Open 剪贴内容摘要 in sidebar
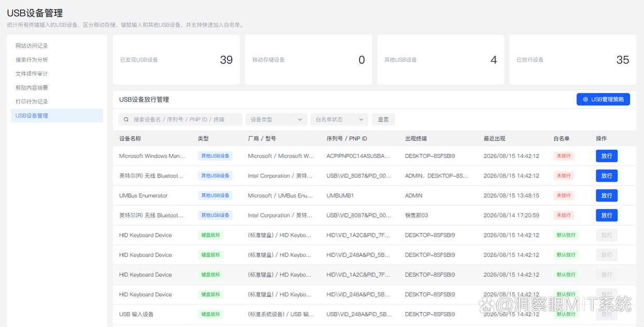 coord(57,88)
